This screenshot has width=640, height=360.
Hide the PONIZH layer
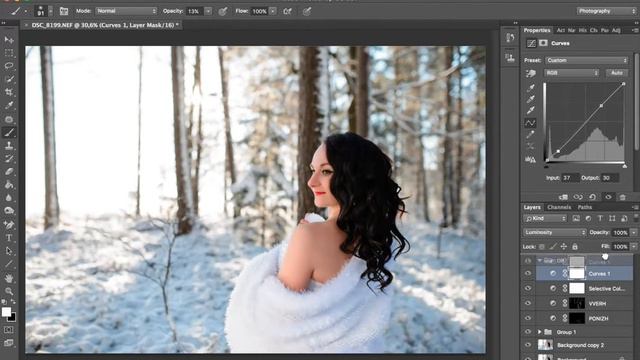tap(528, 318)
